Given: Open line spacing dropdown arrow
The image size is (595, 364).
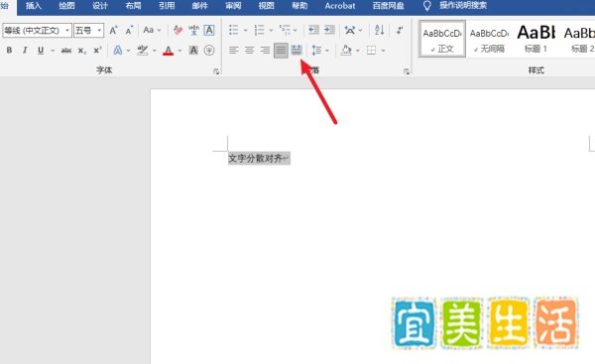Looking at the screenshot, I should coord(327,51).
